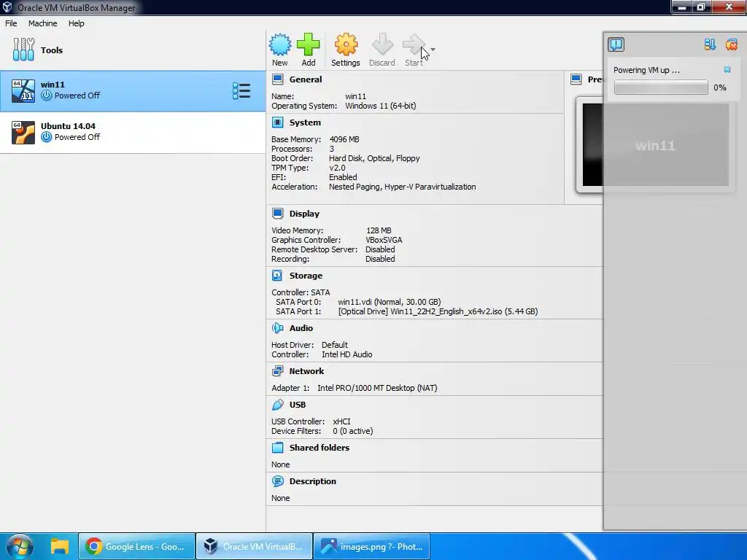Click the Display section header
747x560 pixels.
pyautogui.click(x=304, y=214)
